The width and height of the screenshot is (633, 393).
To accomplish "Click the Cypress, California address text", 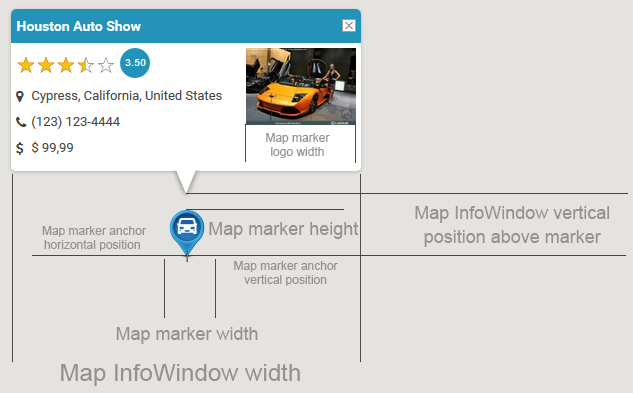I will [x=127, y=96].
